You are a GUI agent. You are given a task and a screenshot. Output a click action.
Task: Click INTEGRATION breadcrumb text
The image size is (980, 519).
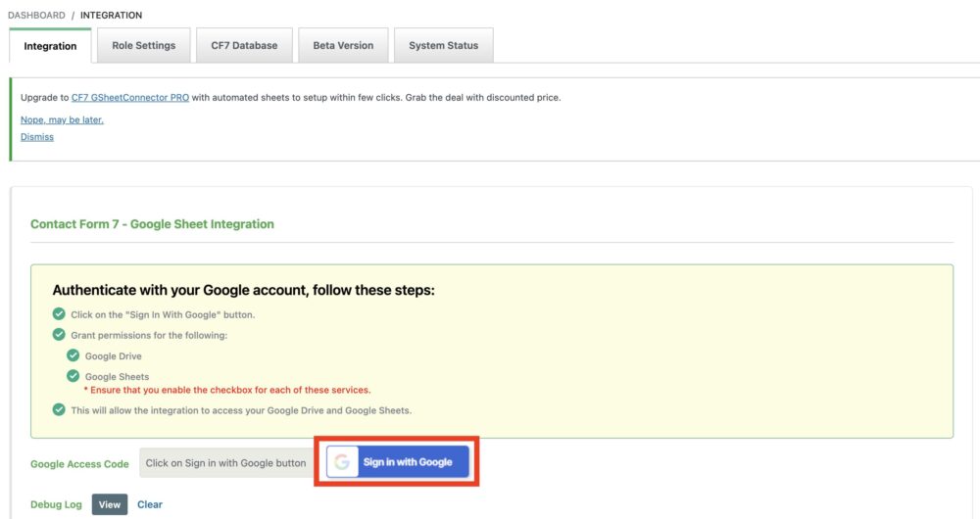(112, 15)
